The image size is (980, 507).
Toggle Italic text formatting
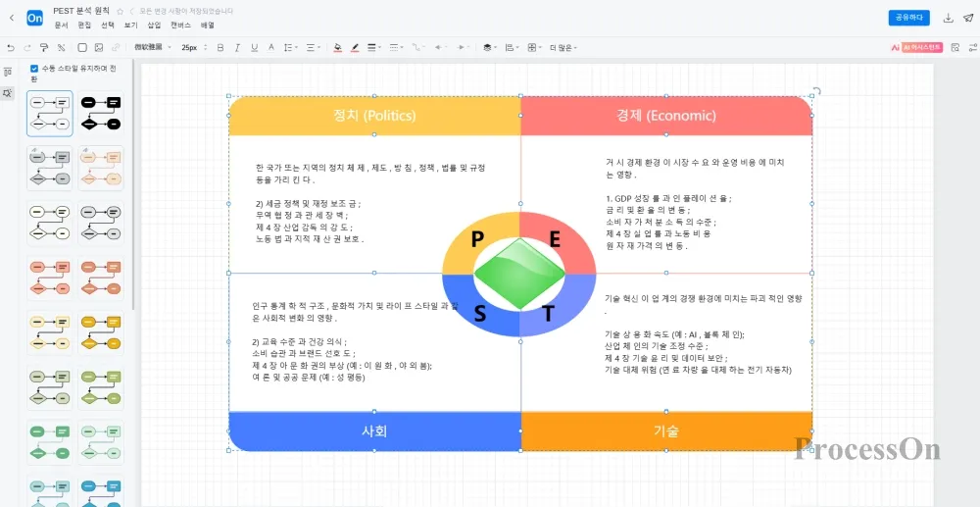click(x=237, y=47)
